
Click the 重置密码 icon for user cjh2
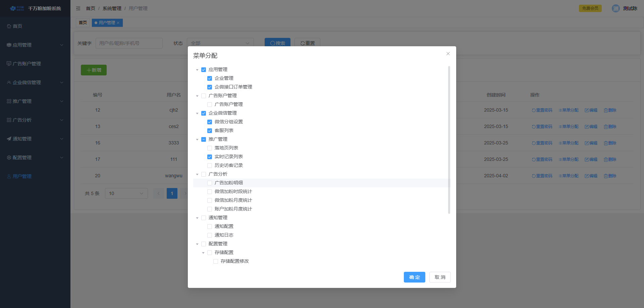click(x=534, y=110)
